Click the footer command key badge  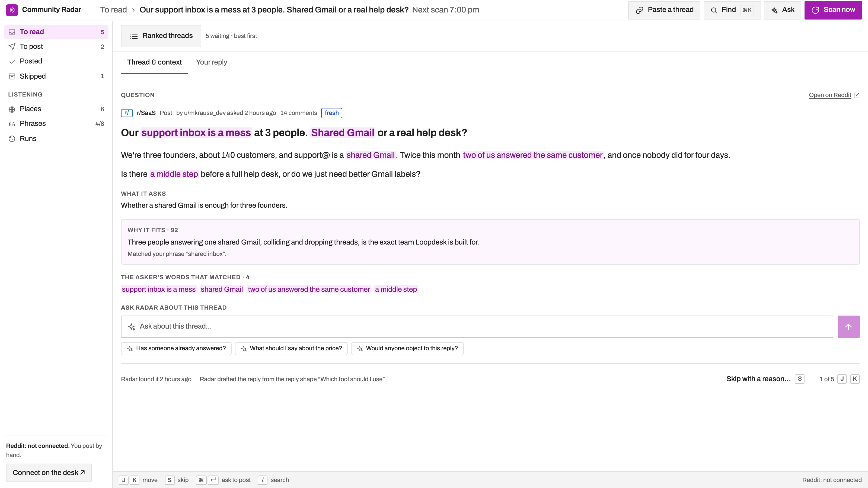201,480
